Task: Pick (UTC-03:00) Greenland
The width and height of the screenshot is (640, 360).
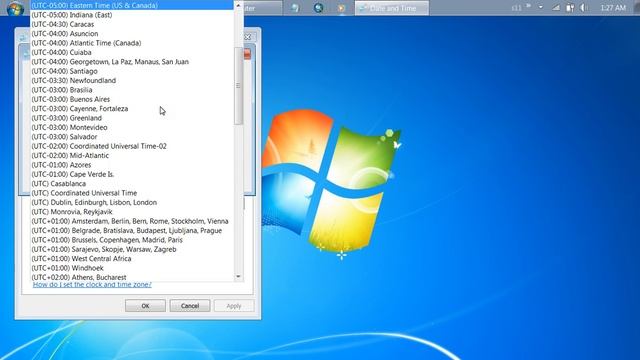Action: (132, 118)
